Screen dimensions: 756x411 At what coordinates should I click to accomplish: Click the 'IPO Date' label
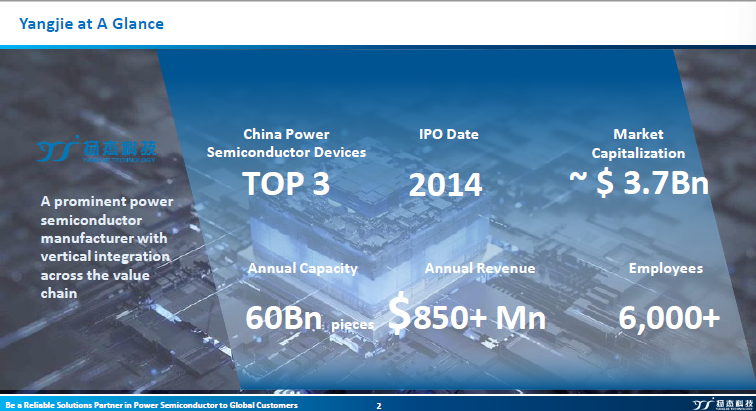[448, 134]
